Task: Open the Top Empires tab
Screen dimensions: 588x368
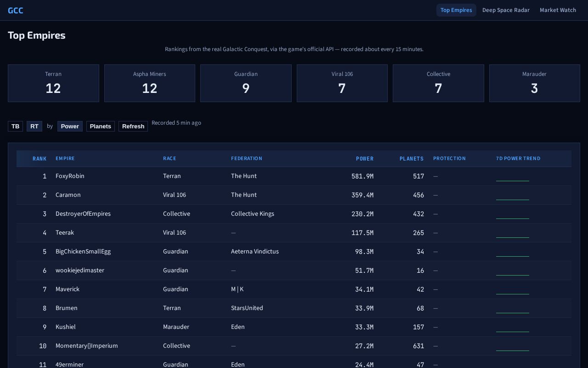Action: click(x=456, y=10)
